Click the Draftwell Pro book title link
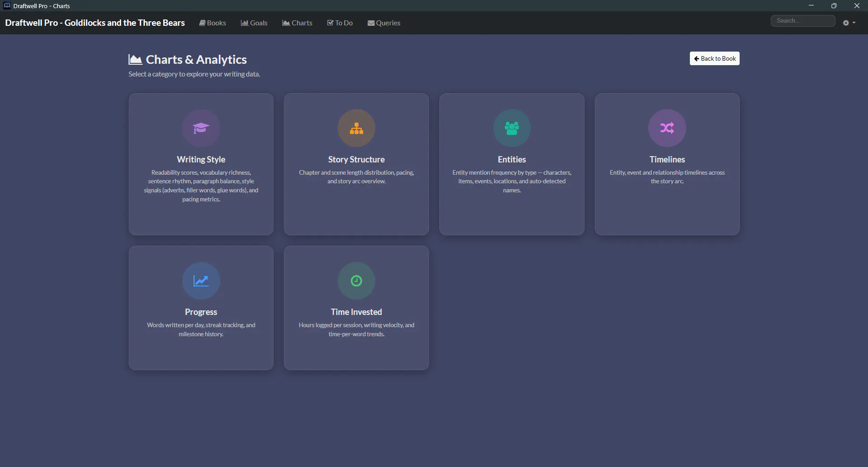This screenshot has height=467, width=868. tap(95, 23)
